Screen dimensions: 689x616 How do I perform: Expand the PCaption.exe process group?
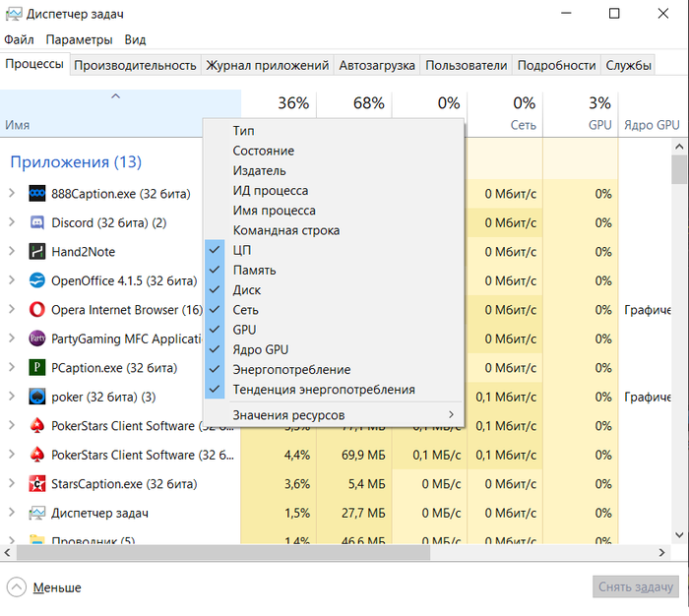12,367
